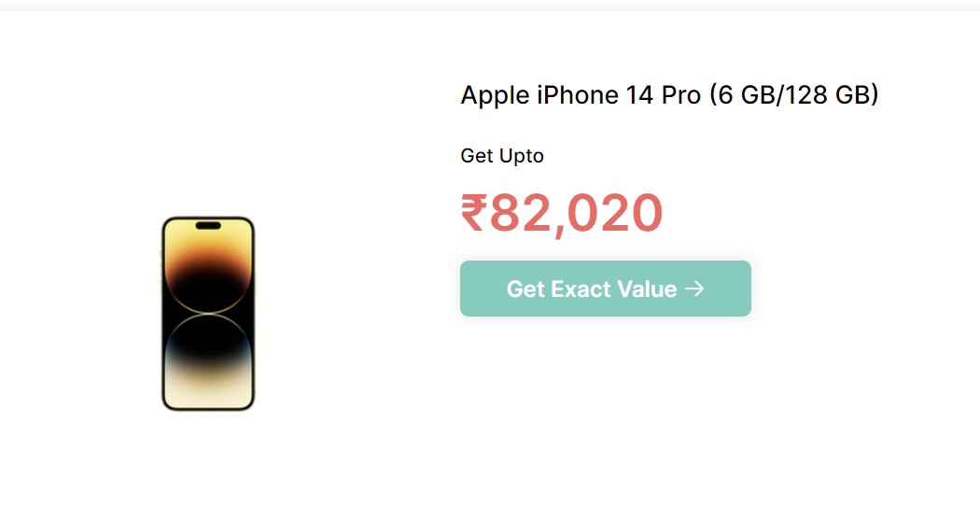980x508 pixels.
Task: Click the Get Upto label
Action: pyautogui.click(x=502, y=156)
